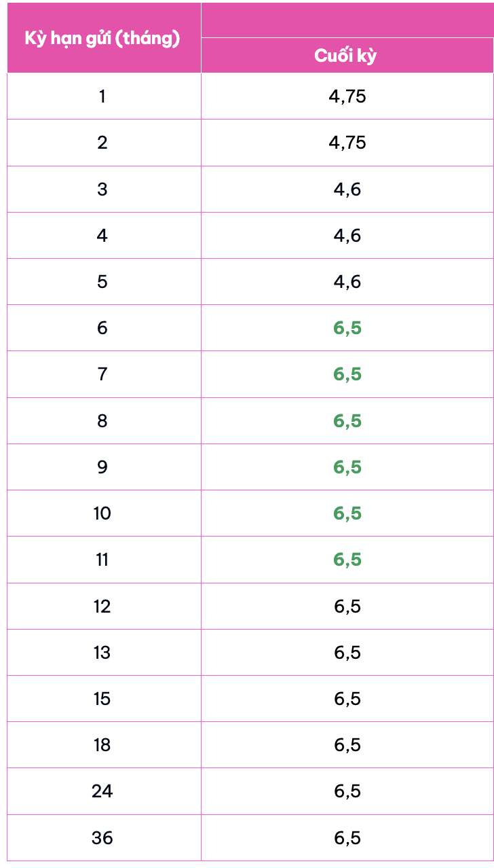Image resolution: width=494 pixels, height=868 pixels.
Task: Click the "Kỳ hạn gửi (tháng)" column header
Action: coord(102,39)
